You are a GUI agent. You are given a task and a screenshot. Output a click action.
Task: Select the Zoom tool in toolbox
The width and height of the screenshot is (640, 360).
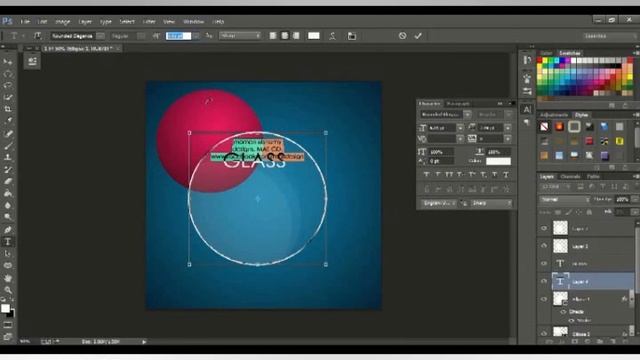click(8, 290)
